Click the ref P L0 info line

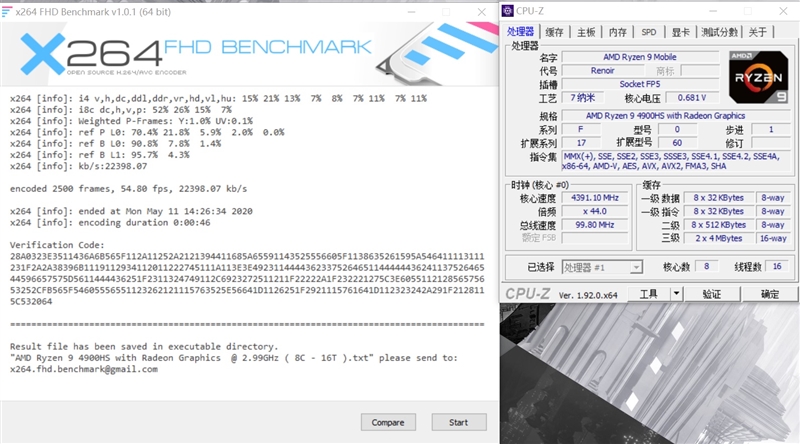147,132
